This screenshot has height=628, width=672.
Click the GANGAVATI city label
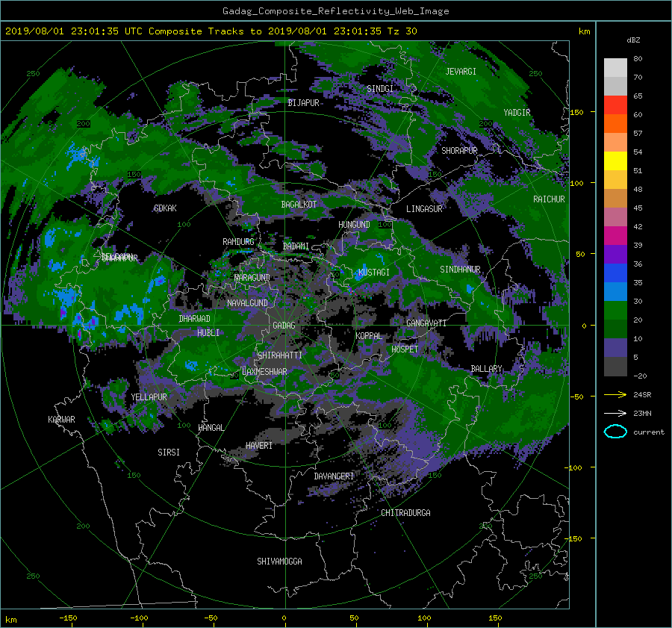click(x=426, y=323)
